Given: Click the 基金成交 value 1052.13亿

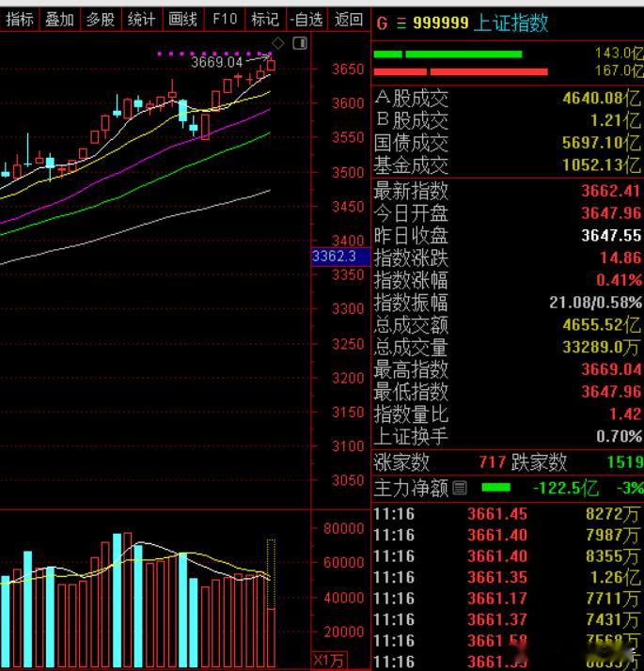Looking at the screenshot, I should (x=602, y=165).
